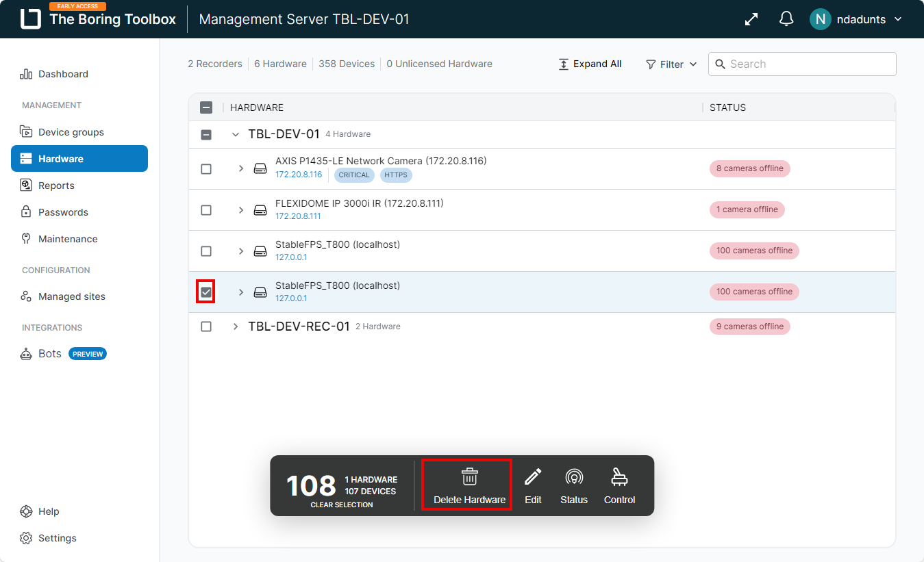Image resolution: width=924 pixels, height=562 pixels.
Task: Toggle the header select-all checkbox
Action: pyautogui.click(x=206, y=107)
